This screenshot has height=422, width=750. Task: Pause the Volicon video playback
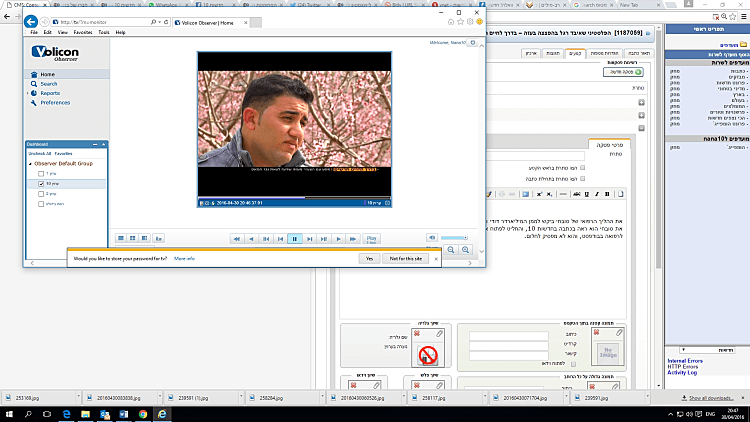[295, 239]
